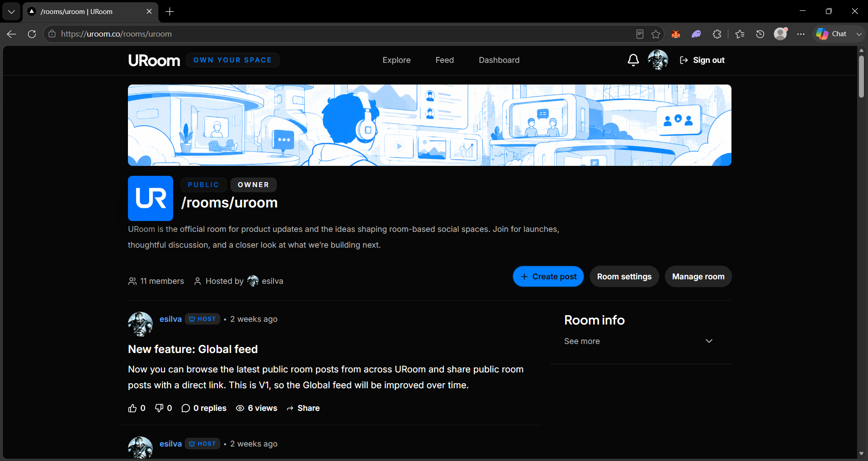Open the Copilot Chat button

[832, 34]
